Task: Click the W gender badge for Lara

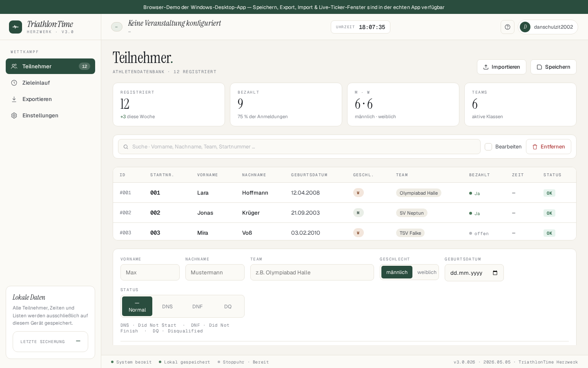Action: [359, 193]
